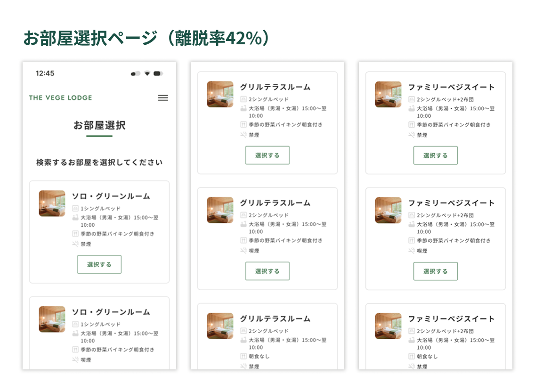
Task: Click 選択する on 禁煙 breakfast-included グリルテラスルーム card
Action: point(267,155)
